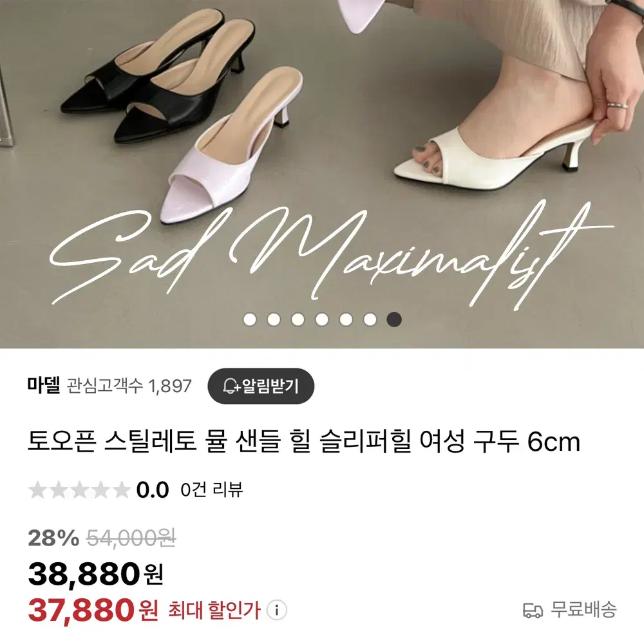Image resolution: width=644 pixels, height=644 pixels.
Task: Select the first image carousel dot
Action: pos(250,319)
